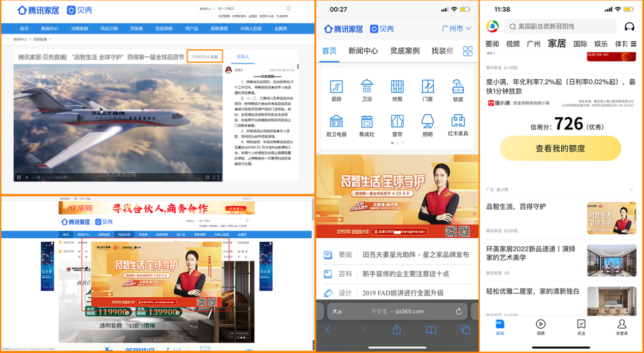Screen dimensions: 644x353
Task: Click 点击进入 on the 优居网 banner
Action: (x=236, y=209)
